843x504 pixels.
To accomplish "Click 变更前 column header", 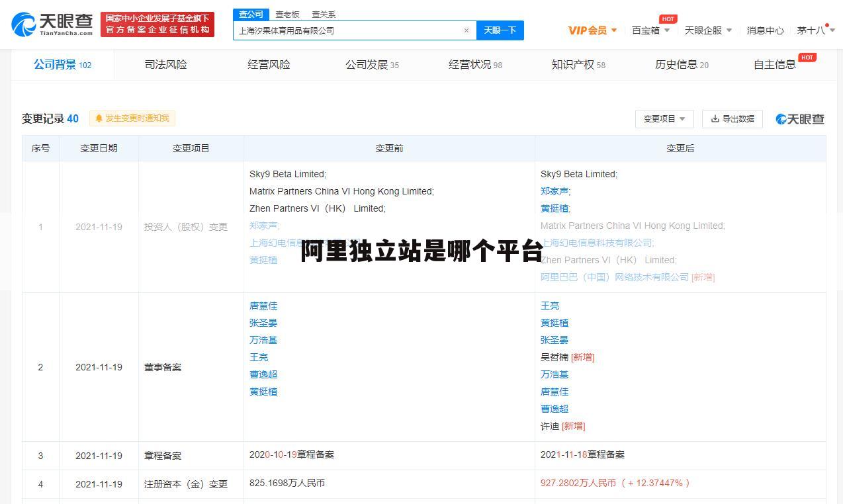I will coord(389,148).
